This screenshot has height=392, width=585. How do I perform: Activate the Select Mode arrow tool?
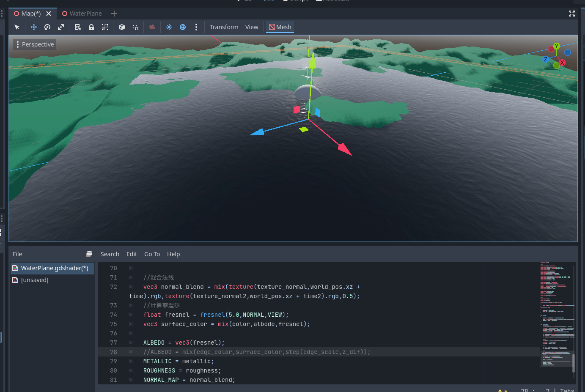point(17,27)
